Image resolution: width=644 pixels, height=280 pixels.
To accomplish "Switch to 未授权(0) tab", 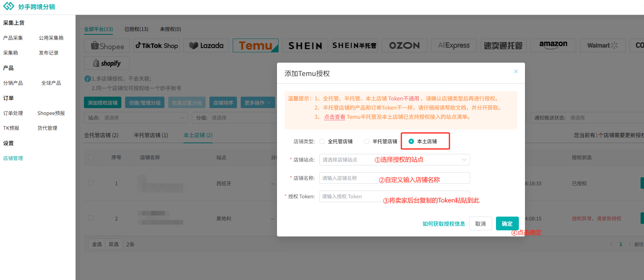I will [x=171, y=29].
